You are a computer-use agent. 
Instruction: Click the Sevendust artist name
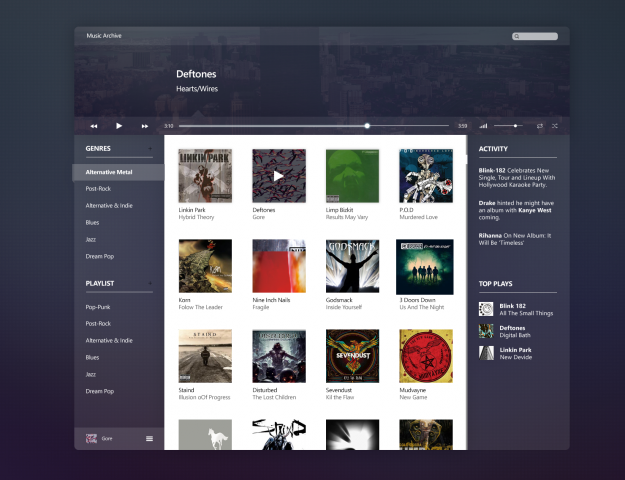pos(339,390)
